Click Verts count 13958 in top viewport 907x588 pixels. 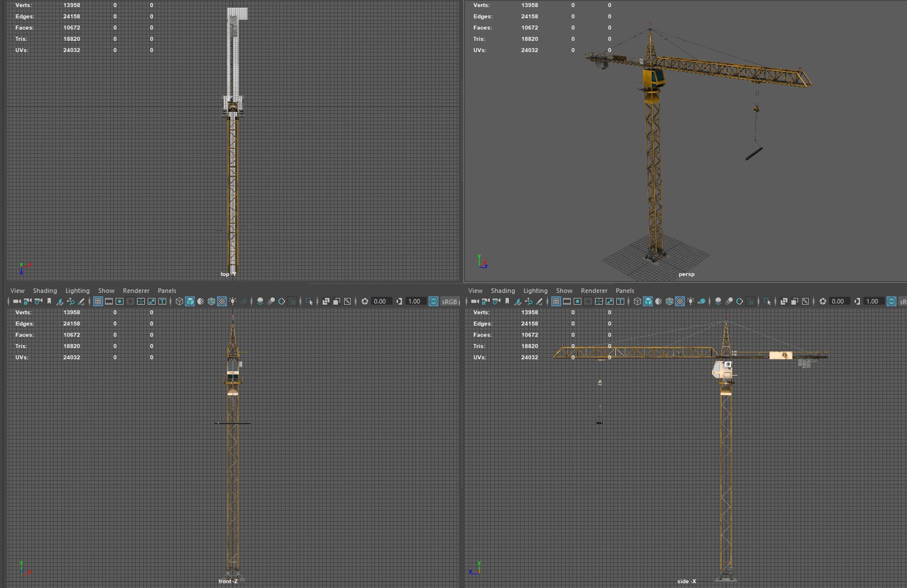pyautogui.click(x=71, y=5)
